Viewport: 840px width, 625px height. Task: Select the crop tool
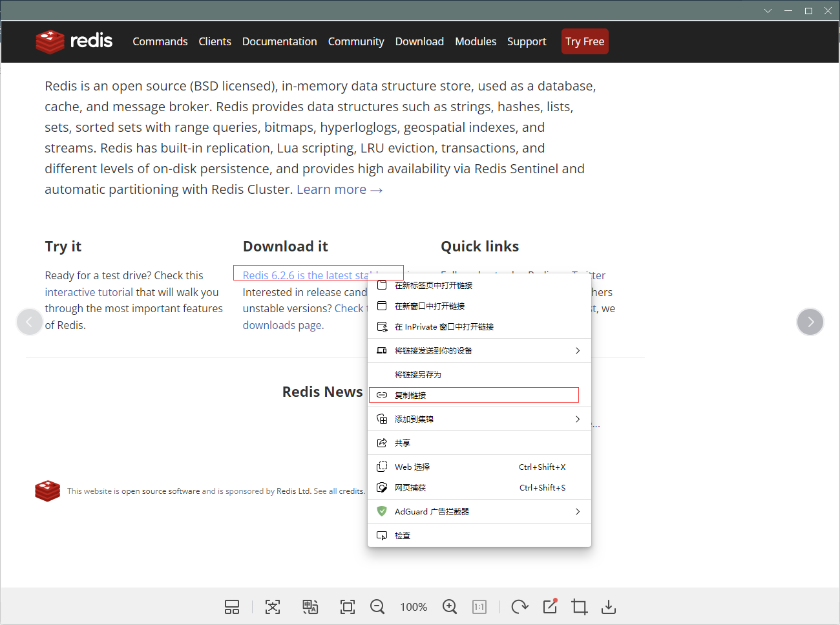coord(580,607)
